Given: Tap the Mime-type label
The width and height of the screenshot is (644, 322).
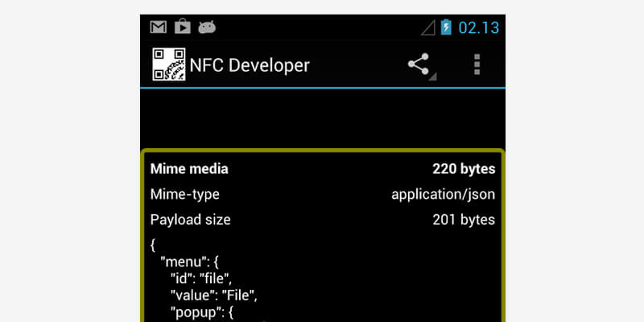Looking at the screenshot, I should pyautogui.click(x=184, y=194).
